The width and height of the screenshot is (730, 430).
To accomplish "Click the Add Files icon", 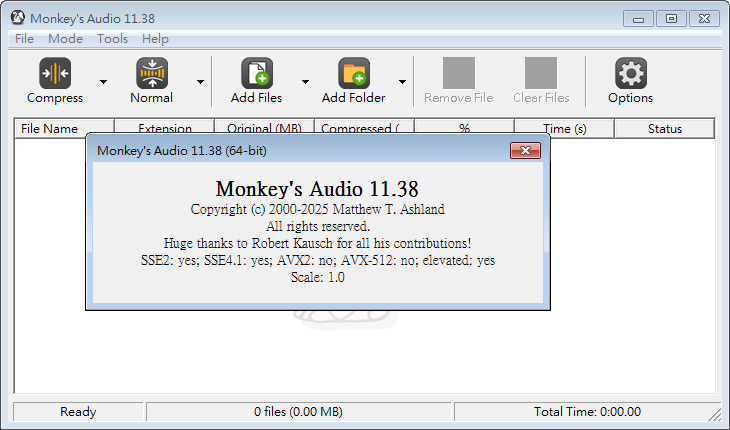I will coord(257,73).
